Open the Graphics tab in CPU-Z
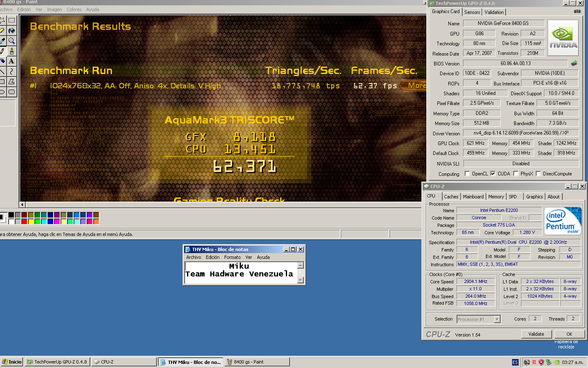 click(x=535, y=197)
